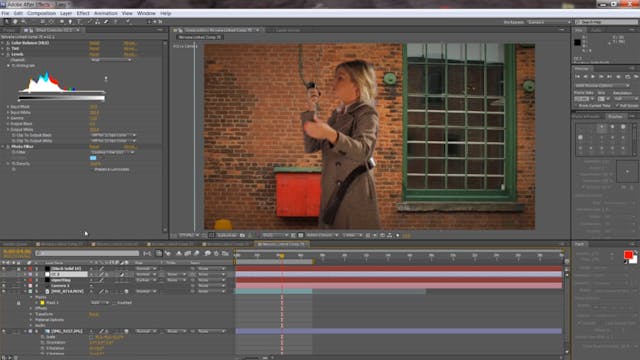Open the Animation menu
The image size is (640, 360).
pyautogui.click(x=106, y=13)
